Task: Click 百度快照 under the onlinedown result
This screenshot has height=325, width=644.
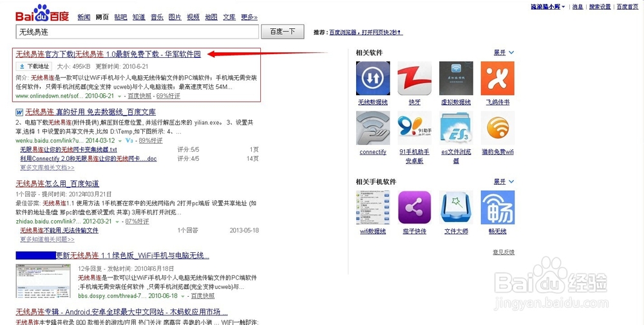Action: 139,96
